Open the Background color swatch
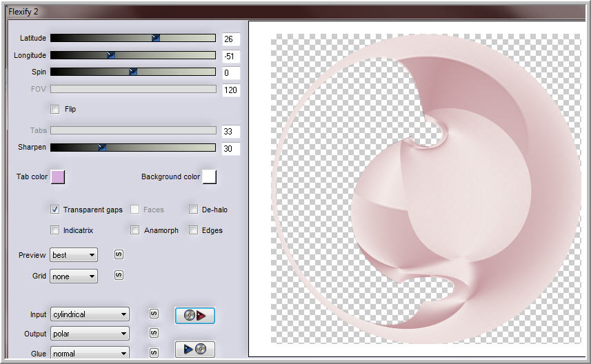This screenshot has width=591, height=364. click(x=209, y=176)
